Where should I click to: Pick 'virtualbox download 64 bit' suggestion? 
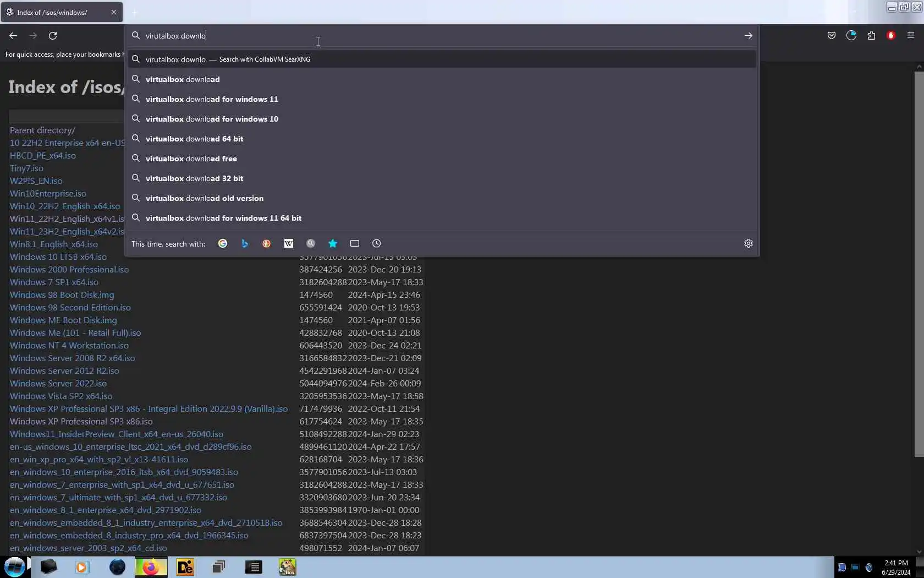pos(442,139)
